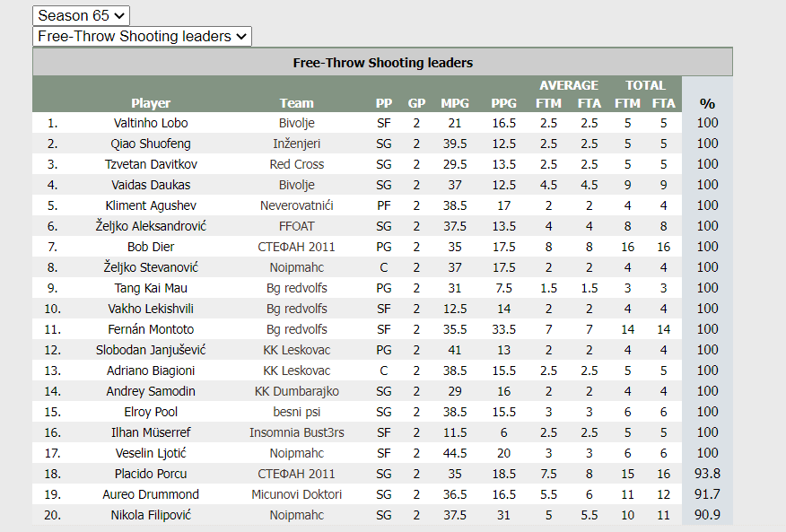
Task: Select Fernán Montoto in the table
Action: click(x=151, y=329)
